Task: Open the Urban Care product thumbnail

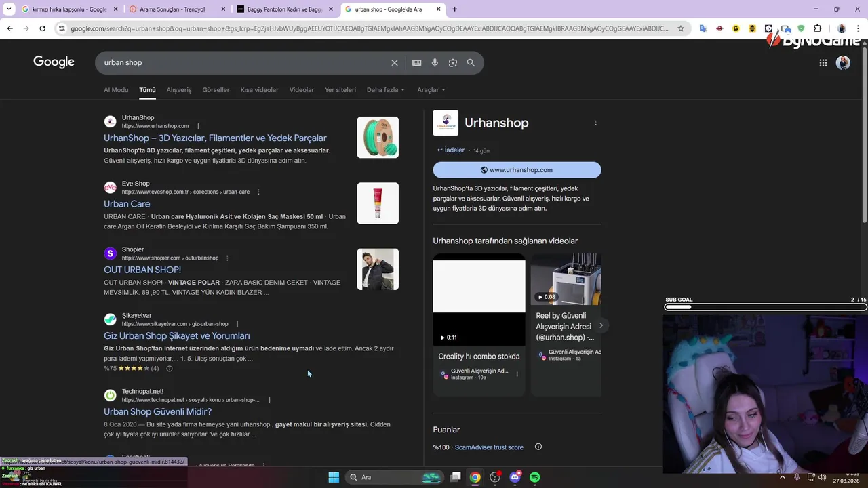Action: coord(378,203)
